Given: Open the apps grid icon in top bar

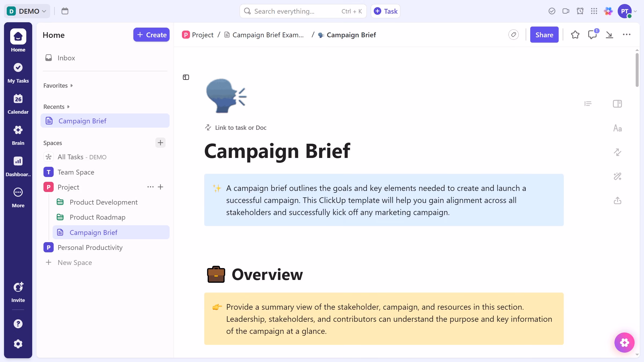Looking at the screenshot, I should tap(594, 11).
